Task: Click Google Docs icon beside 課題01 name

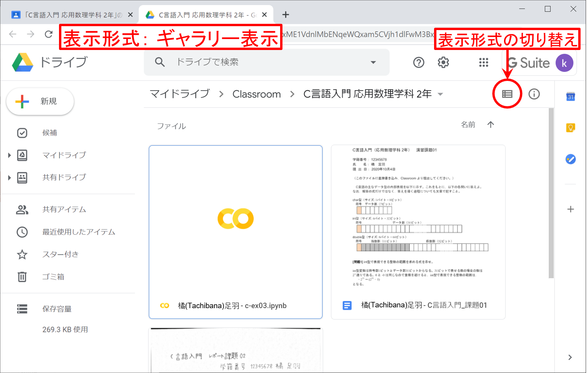Action: click(347, 305)
